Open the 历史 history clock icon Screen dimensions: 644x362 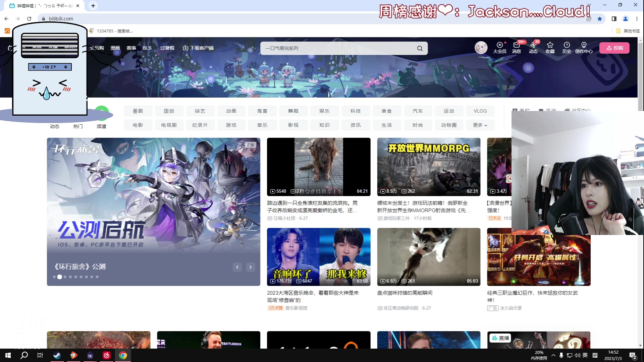[x=567, y=48]
